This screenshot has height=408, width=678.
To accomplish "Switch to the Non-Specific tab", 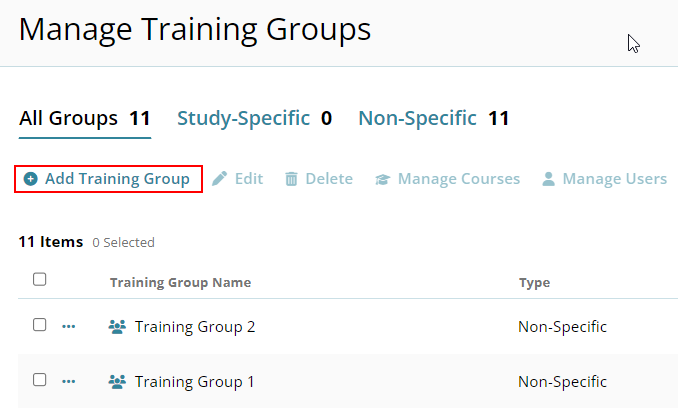I will (x=418, y=119).
